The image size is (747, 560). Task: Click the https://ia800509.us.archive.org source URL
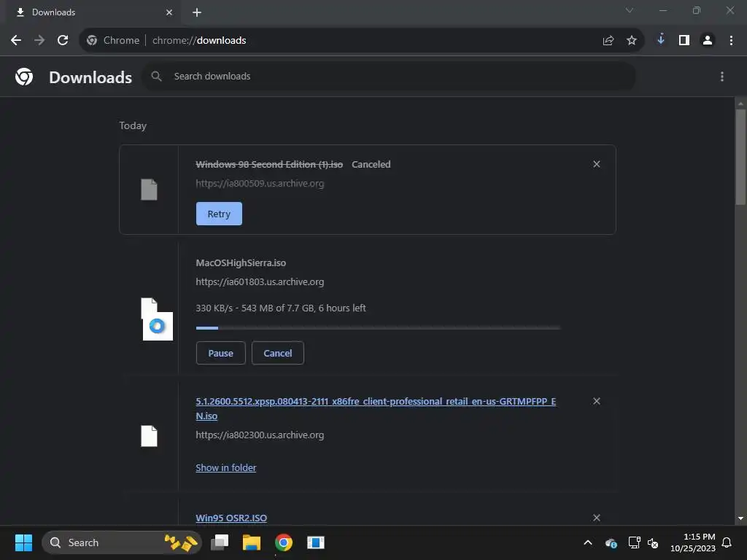pyautogui.click(x=260, y=184)
